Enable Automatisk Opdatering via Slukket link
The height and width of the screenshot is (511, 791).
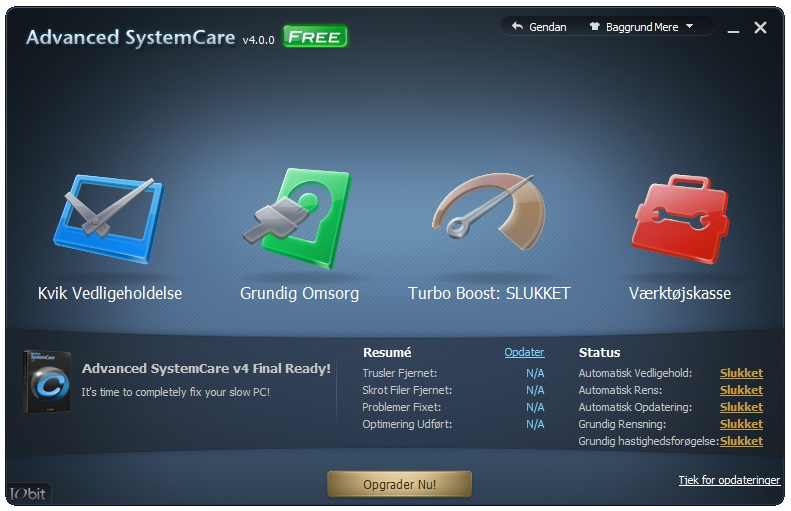coord(741,407)
